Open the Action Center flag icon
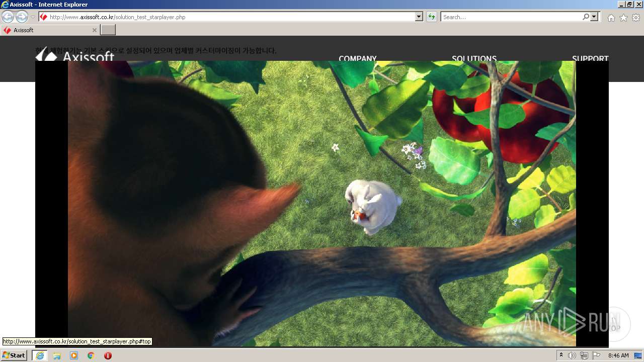Image resolution: width=644 pixels, height=362 pixels. coord(596,355)
